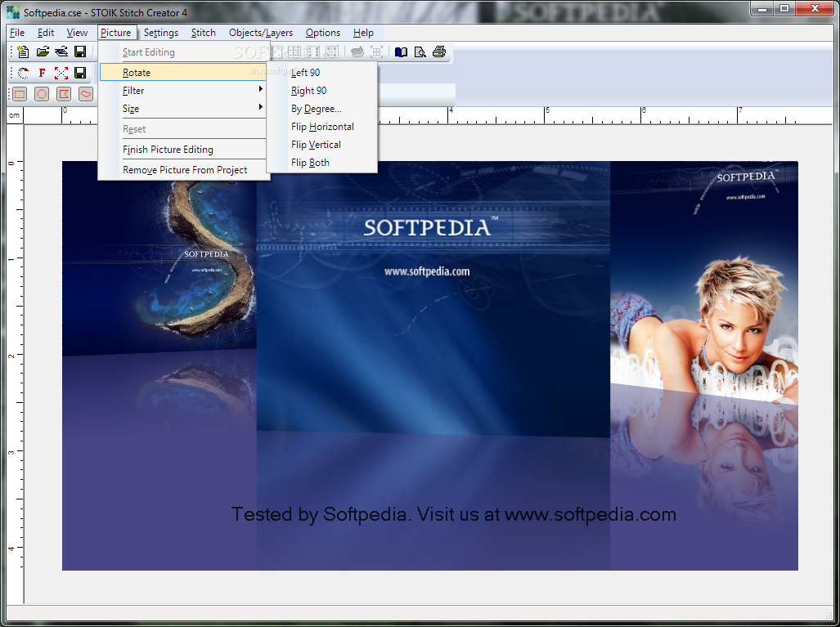Viewport: 840px width, 627px height.
Task: Click the grayed layers stack icon
Action: [x=357, y=52]
